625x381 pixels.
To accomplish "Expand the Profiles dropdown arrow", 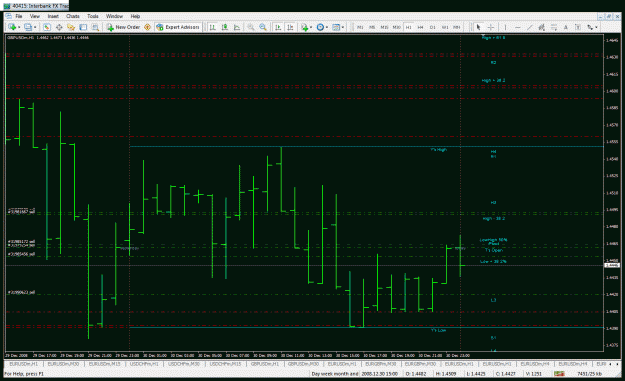I will tap(35, 27).
